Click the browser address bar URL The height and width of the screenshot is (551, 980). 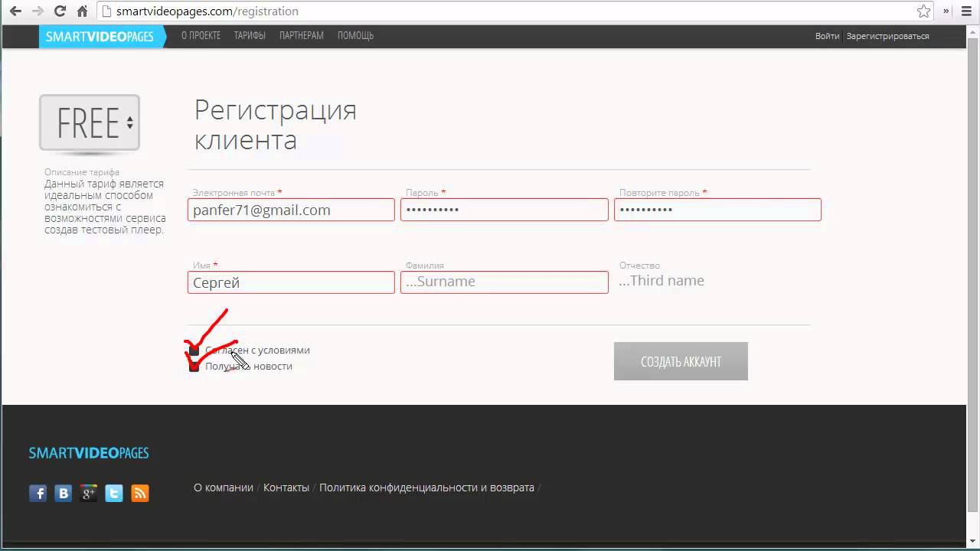tap(207, 11)
